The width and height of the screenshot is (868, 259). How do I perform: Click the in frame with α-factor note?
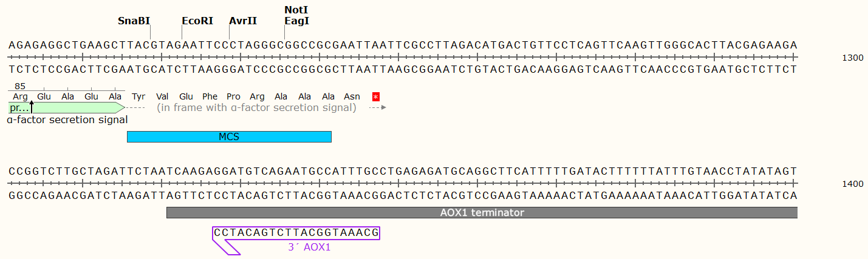[x=256, y=107]
